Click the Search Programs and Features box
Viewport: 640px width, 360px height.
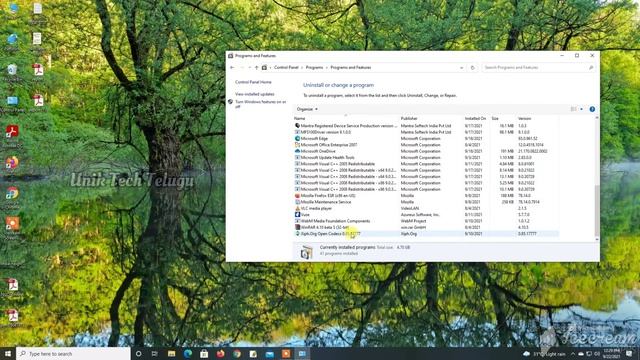click(x=538, y=68)
